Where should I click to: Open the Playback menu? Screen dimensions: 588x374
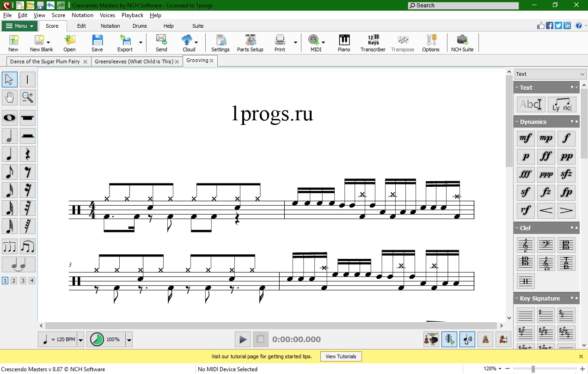(132, 15)
